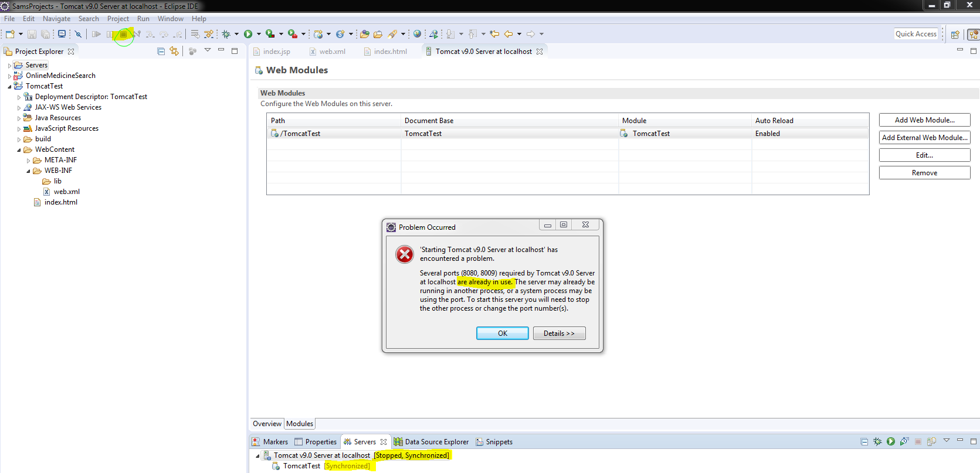
Task: Start the server in debug mode
Action: tap(877, 442)
